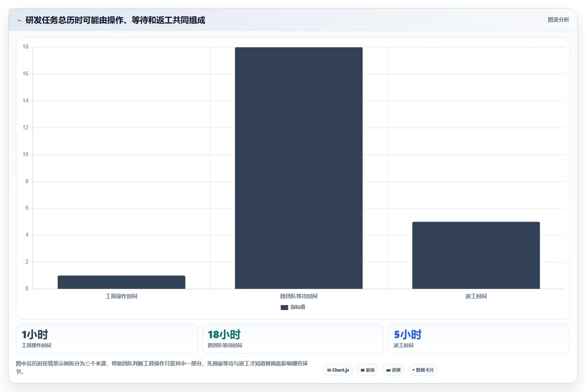Select the 1小时 data card

point(107,339)
